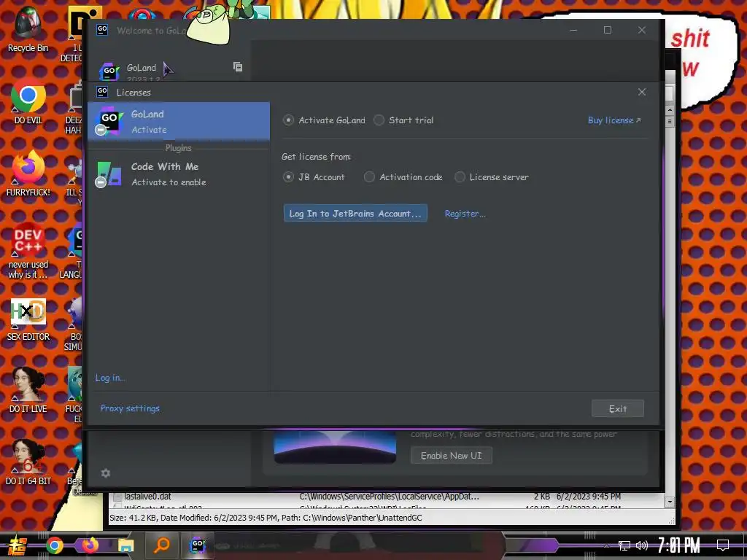The image size is (747, 560).
Task: Open File Explorer from the taskbar
Action: pos(126,545)
